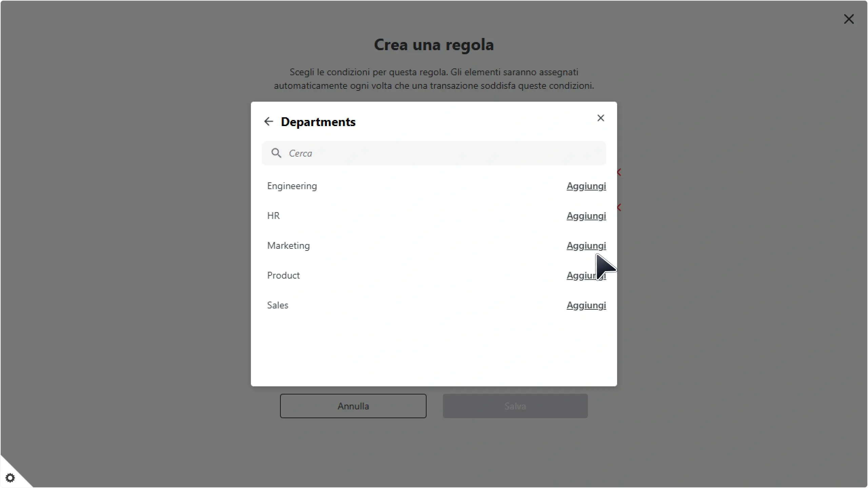
Task: Add the Marketing department
Action: [586, 246]
